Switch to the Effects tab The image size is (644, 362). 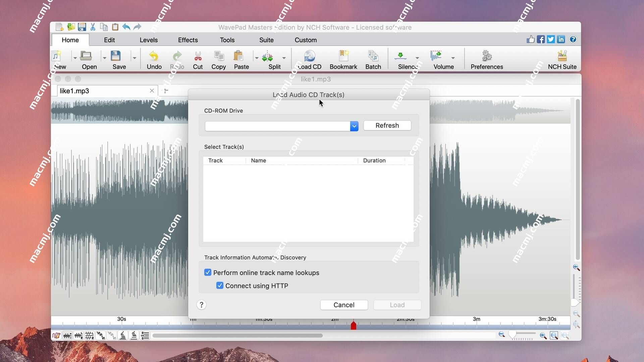tap(188, 40)
